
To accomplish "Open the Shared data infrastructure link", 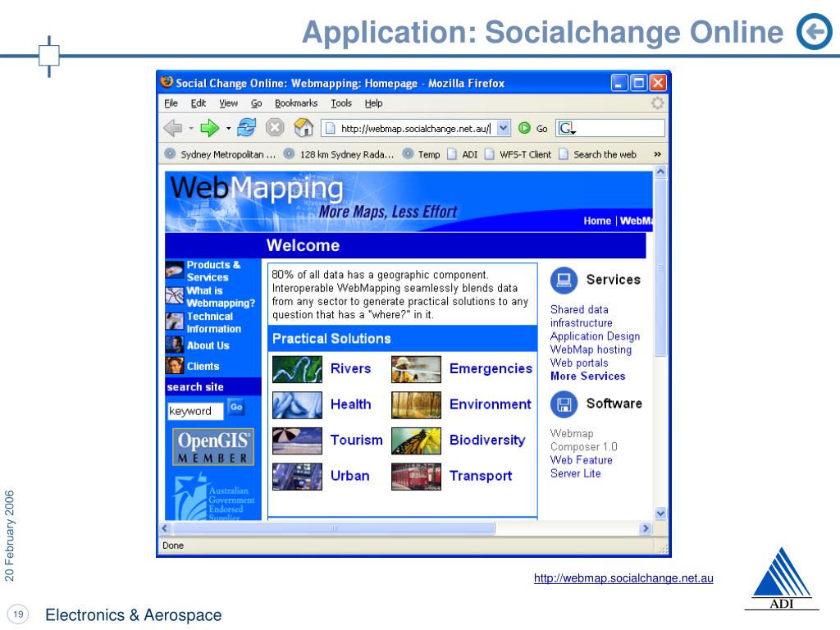I will tap(581, 316).
